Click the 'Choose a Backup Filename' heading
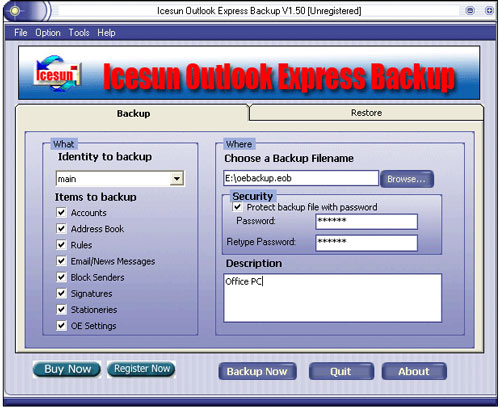 (289, 158)
